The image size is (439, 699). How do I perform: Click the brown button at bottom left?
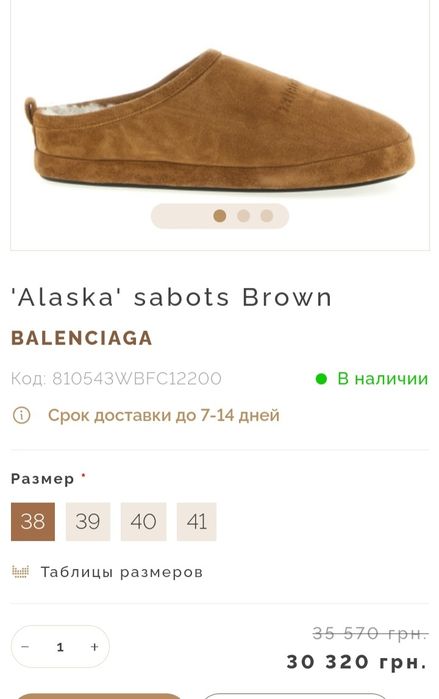point(99,696)
